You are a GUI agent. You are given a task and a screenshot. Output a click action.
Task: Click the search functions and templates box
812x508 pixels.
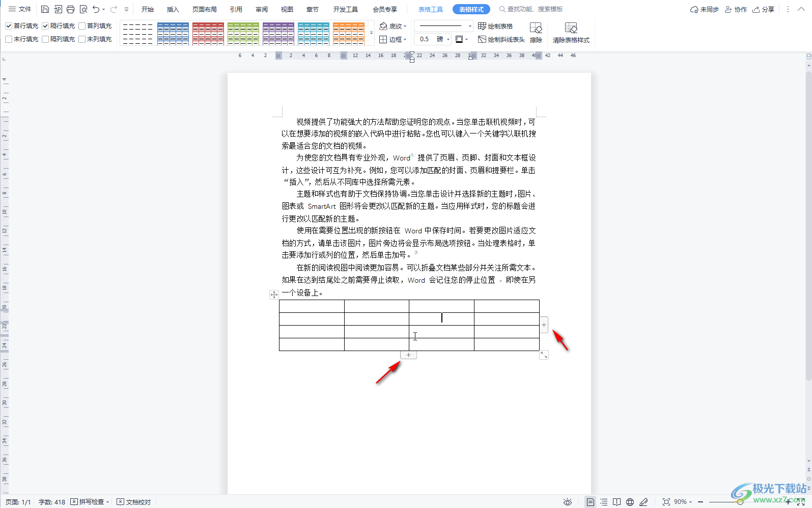click(531, 9)
